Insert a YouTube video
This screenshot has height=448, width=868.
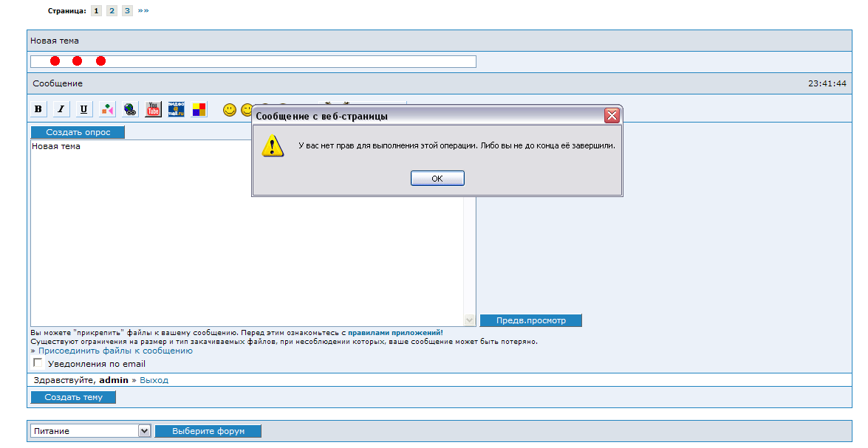coord(153,109)
